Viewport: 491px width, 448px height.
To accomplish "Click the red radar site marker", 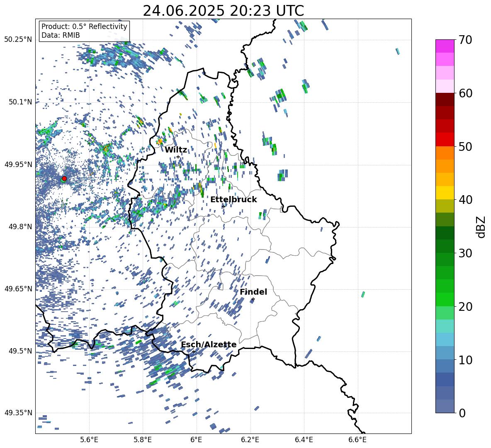I will (x=64, y=179).
